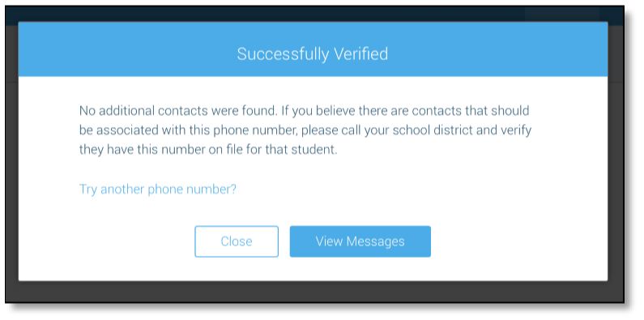
Task: Click the white area left of Close button
Action: click(x=107, y=241)
